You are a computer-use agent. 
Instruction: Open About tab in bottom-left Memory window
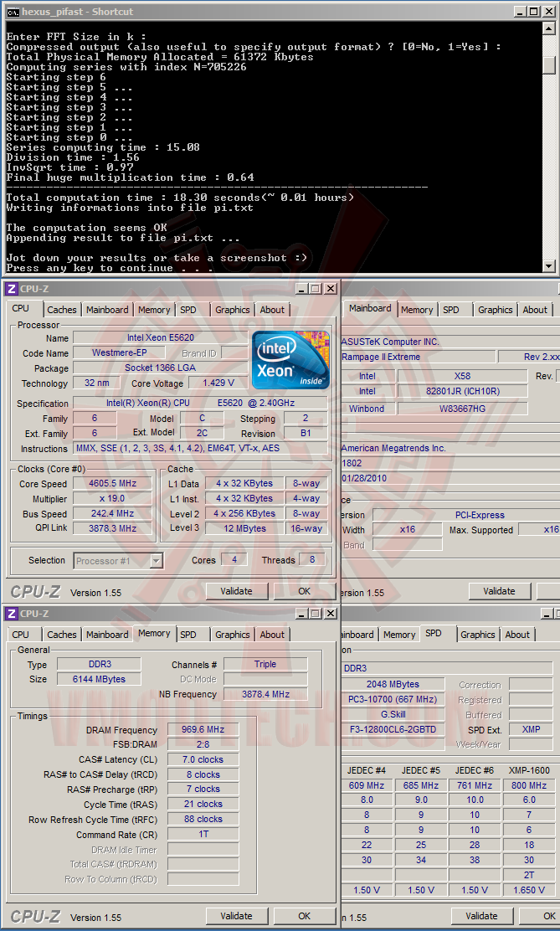click(272, 634)
